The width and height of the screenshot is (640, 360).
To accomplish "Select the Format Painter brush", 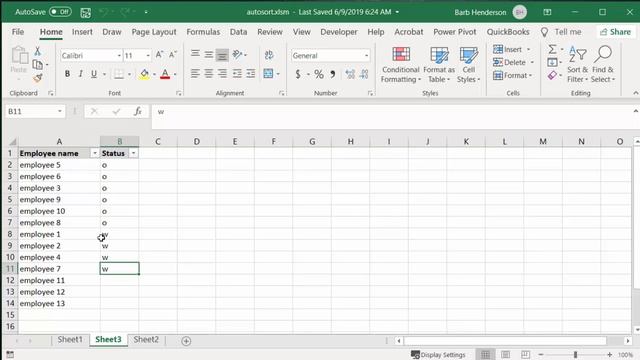I will [38, 78].
